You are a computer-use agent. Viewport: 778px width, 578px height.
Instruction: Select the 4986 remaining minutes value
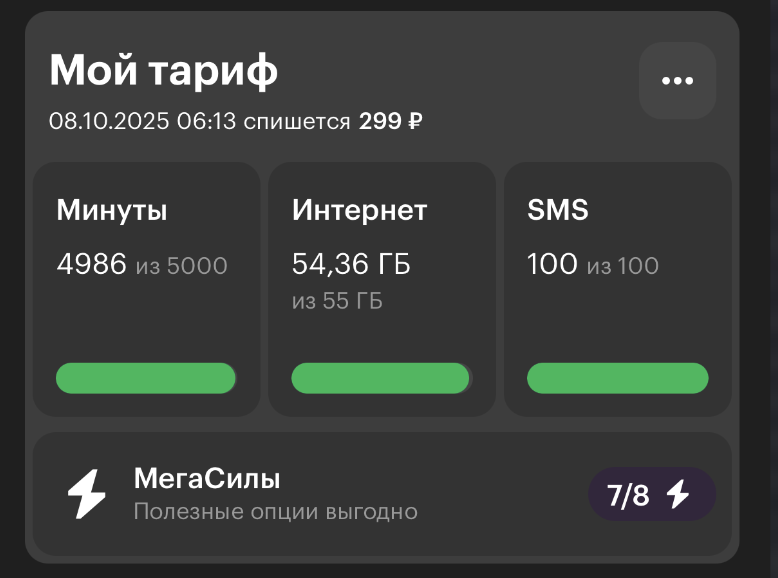tap(92, 264)
